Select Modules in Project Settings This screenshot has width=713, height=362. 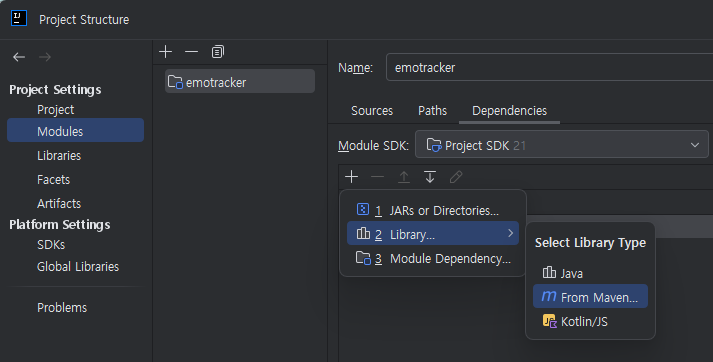pos(75,130)
